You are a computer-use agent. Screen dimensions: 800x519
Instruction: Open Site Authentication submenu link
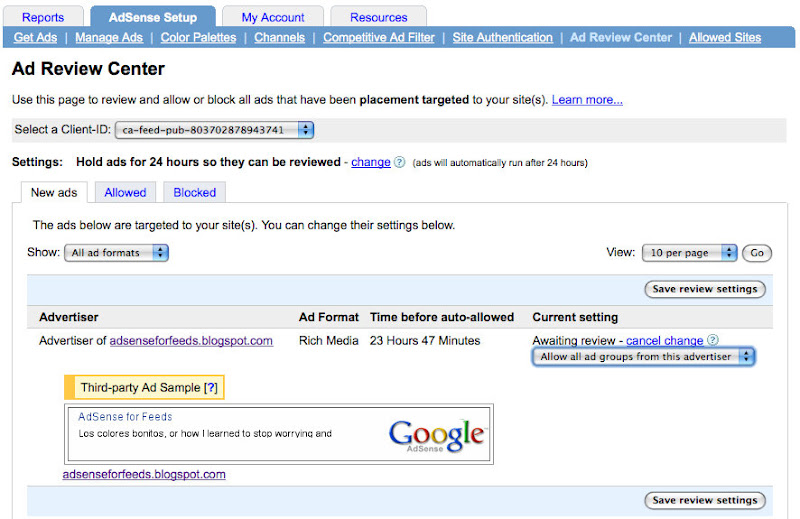[x=503, y=37]
